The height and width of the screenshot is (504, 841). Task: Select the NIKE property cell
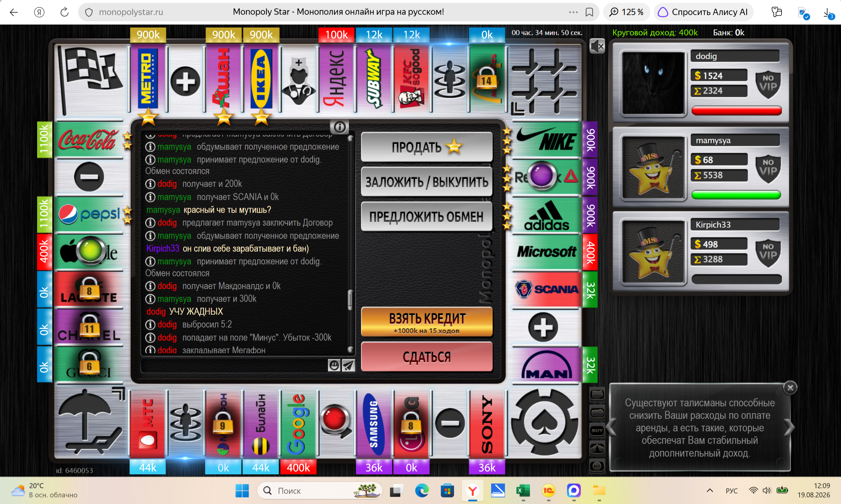pyautogui.click(x=546, y=139)
